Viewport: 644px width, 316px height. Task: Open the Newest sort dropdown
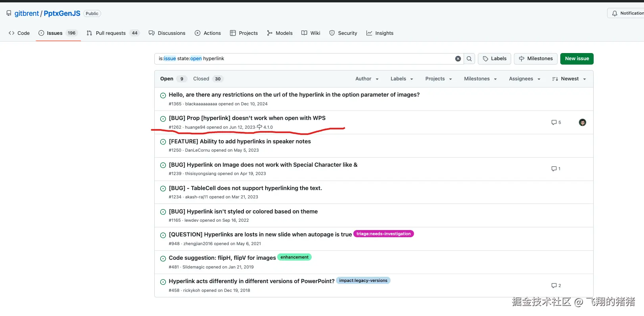point(569,79)
